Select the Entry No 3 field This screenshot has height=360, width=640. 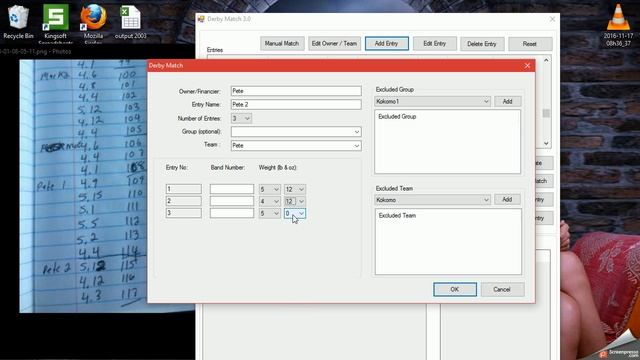click(x=184, y=213)
